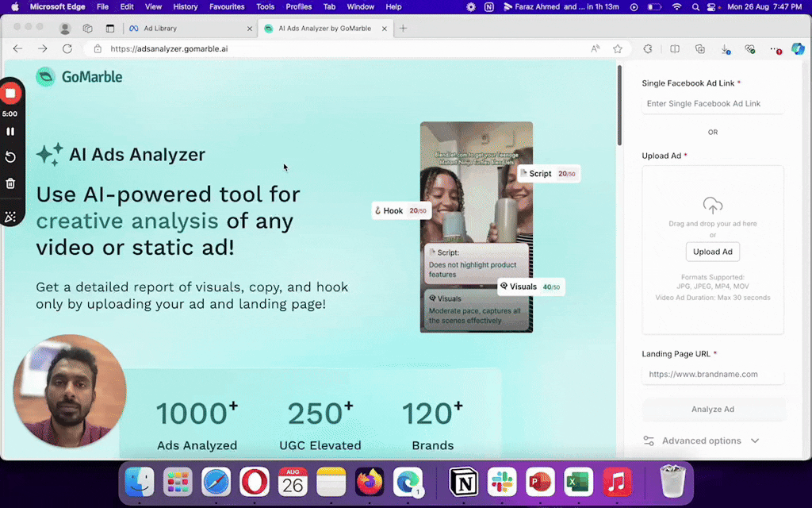Open Safari from the Dock
The height and width of the screenshot is (508, 812).
pos(216,482)
